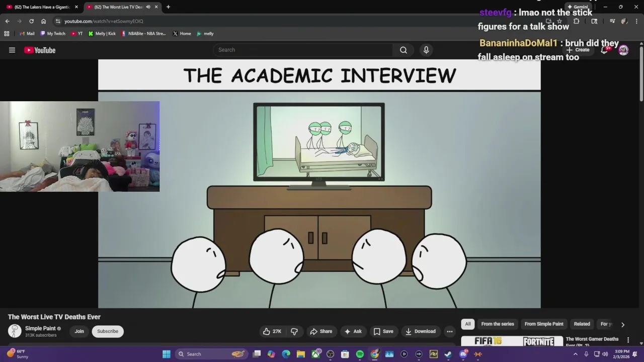Click the Simple Paint channel avatar

click(15, 331)
